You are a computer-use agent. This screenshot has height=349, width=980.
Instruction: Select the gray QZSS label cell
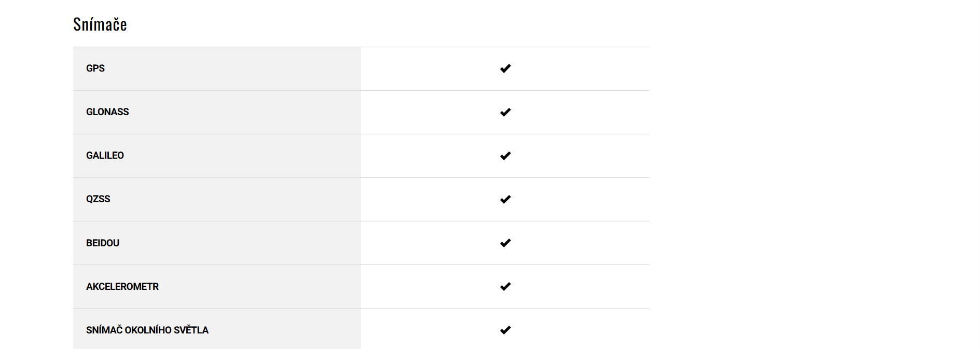click(x=233, y=199)
